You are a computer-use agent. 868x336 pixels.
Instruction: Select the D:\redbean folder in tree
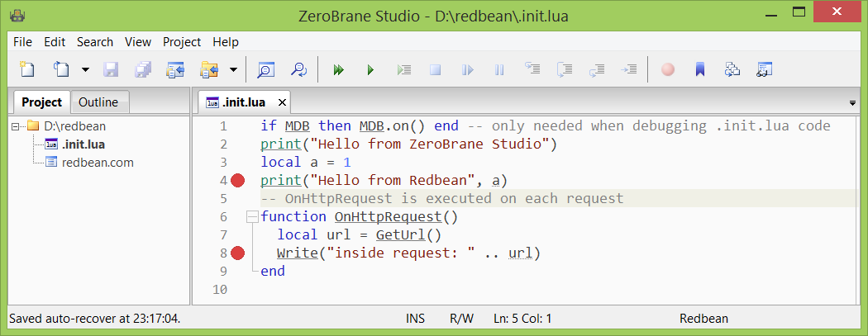point(74,126)
